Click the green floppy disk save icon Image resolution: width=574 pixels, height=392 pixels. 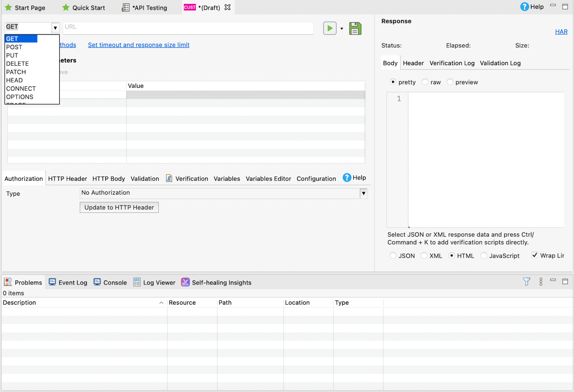coord(355,28)
